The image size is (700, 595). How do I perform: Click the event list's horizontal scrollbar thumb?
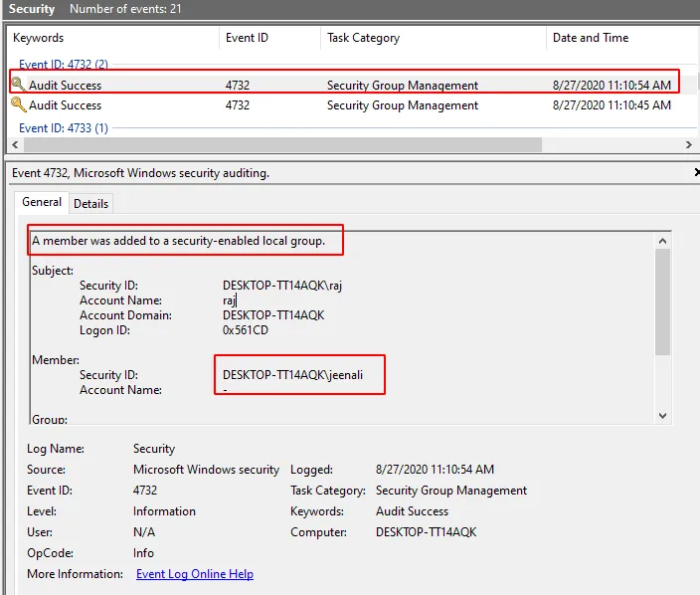click(278, 145)
